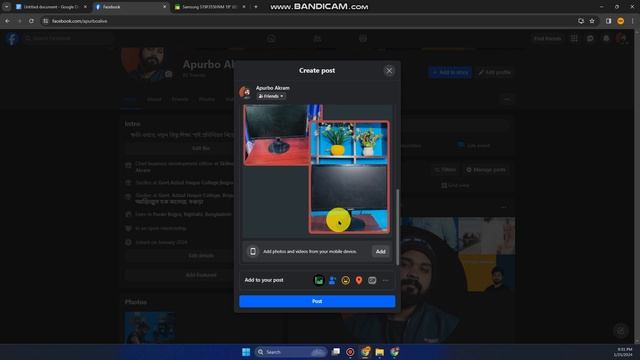Open more options (three dots) in Add to your post
The width and height of the screenshot is (640, 360).
coord(385,280)
